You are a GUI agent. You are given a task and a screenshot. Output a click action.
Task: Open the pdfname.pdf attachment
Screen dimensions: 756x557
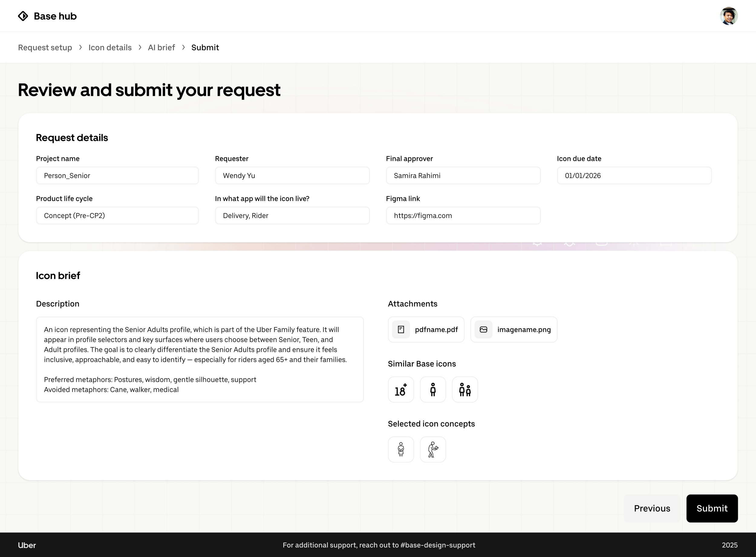pyautogui.click(x=426, y=329)
